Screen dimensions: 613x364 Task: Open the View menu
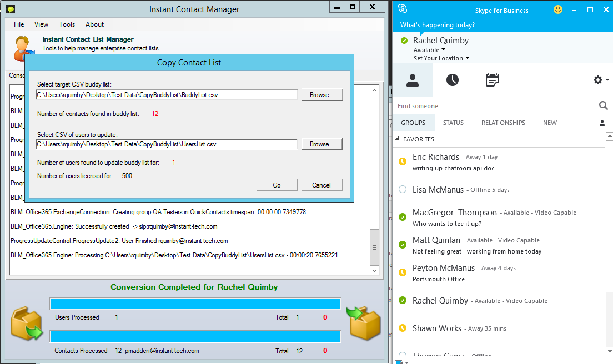click(x=41, y=24)
